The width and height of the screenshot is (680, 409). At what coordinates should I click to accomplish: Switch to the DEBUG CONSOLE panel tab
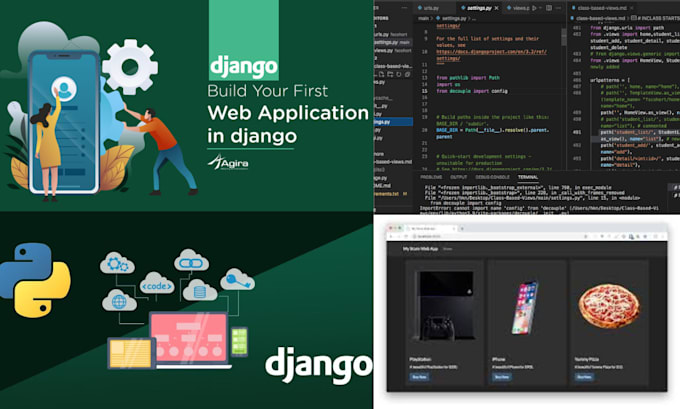point(492,177)
